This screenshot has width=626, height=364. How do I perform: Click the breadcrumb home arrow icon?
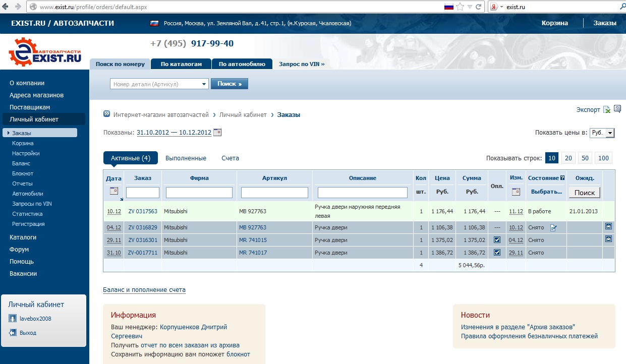(x=106, y=114)
